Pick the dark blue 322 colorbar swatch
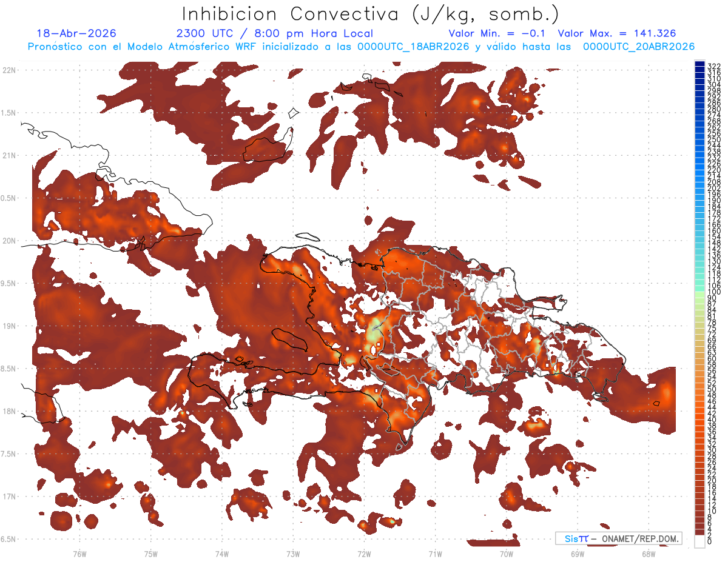 (x=699, y=64)
